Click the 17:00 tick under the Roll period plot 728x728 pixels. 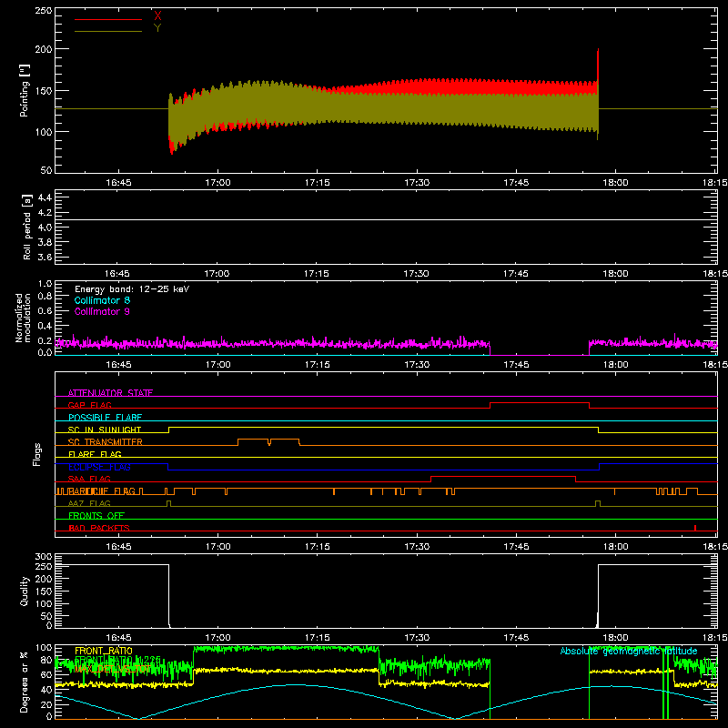[217, 274]
